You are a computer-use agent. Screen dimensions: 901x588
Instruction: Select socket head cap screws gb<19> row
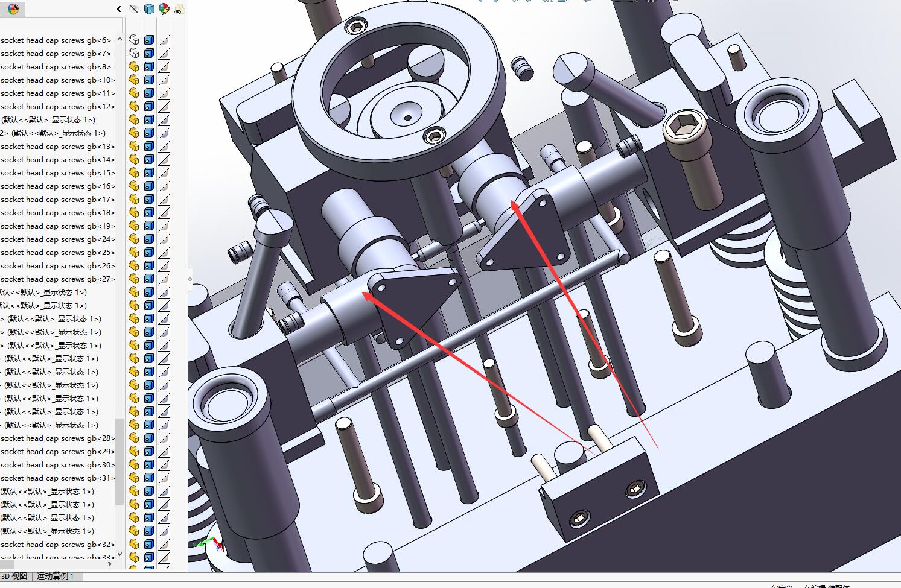(x=57, y=226)
